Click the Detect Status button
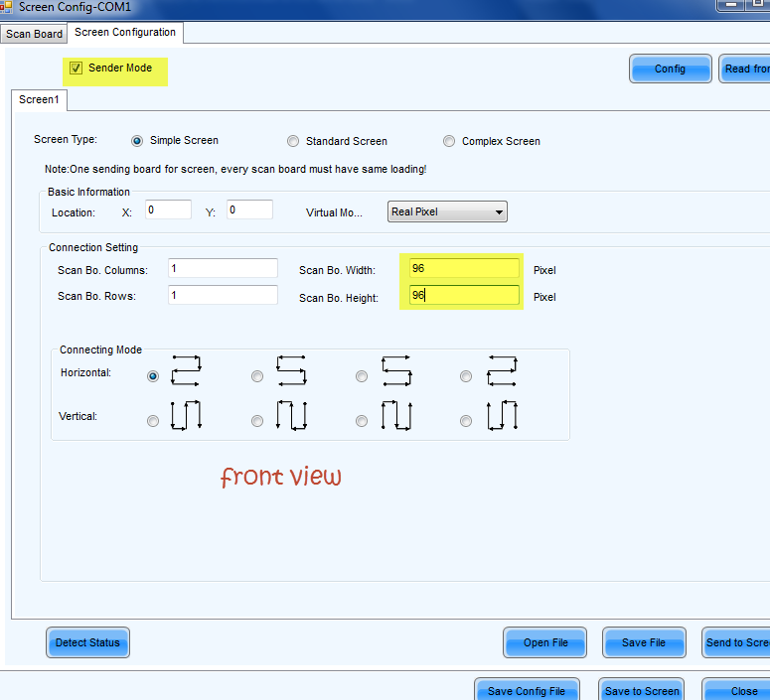 click(x=87, y=642)
